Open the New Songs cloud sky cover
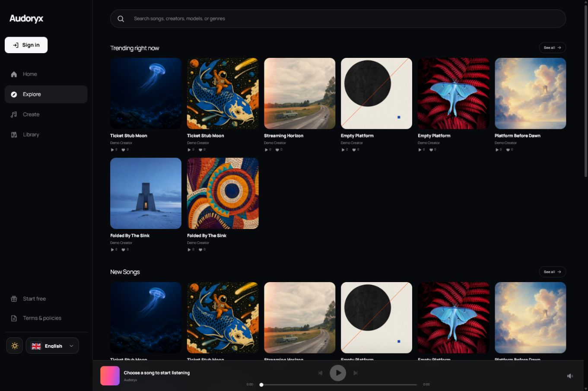588x391 pixels. [530, 318]
